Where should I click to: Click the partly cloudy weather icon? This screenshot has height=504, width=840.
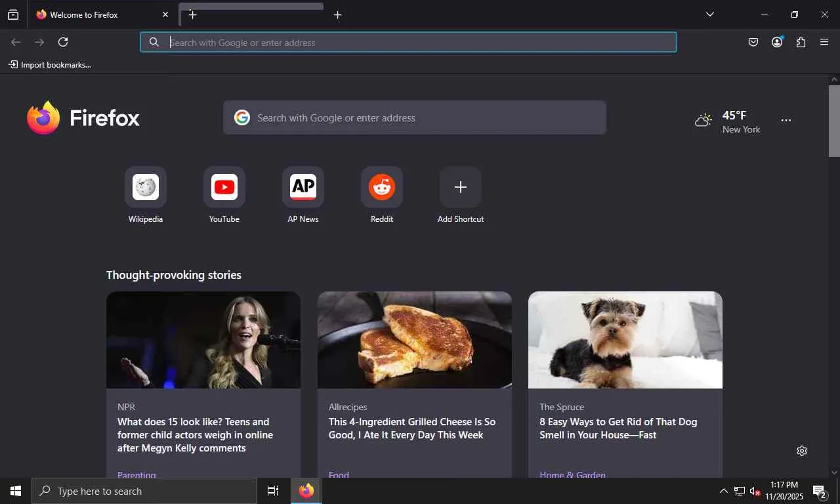703,120
